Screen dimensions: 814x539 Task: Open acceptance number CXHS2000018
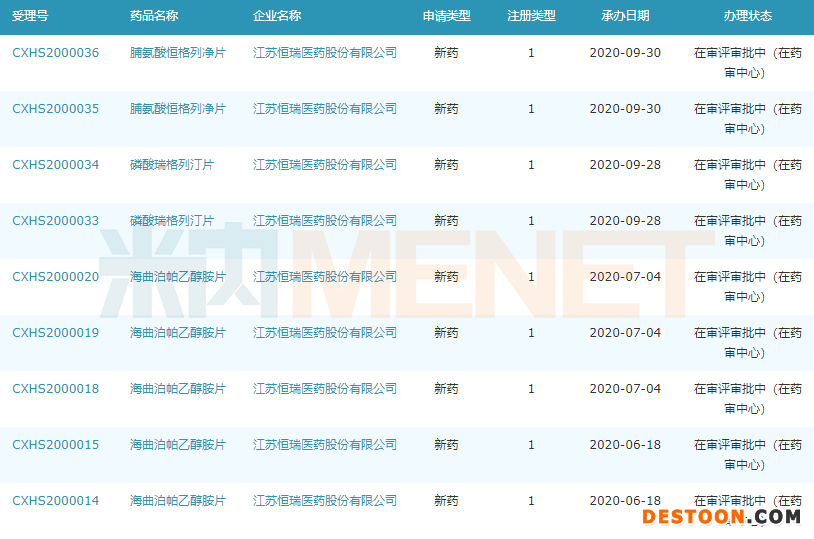(56, 389)
